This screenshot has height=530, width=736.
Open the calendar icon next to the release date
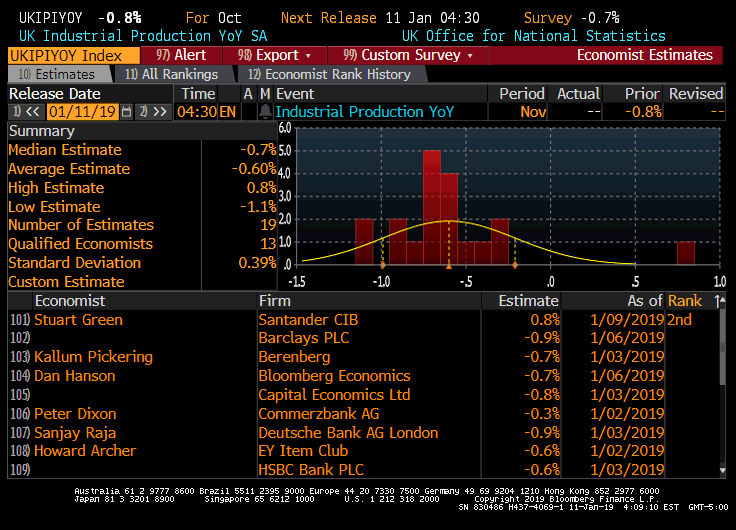126,112
